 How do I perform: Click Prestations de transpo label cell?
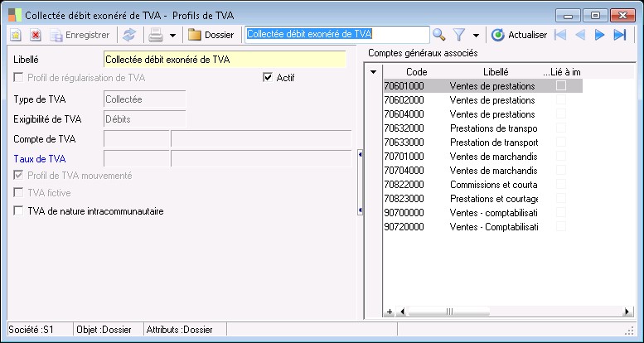point(493,128)
